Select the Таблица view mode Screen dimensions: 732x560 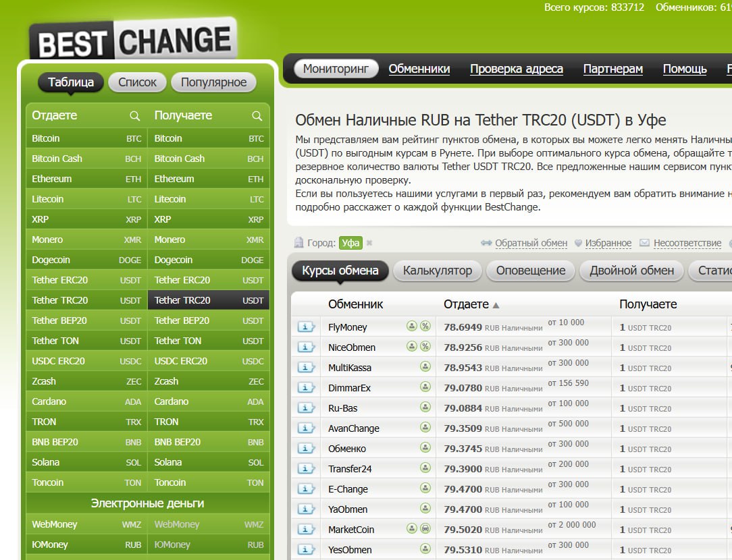click(71, 82)
